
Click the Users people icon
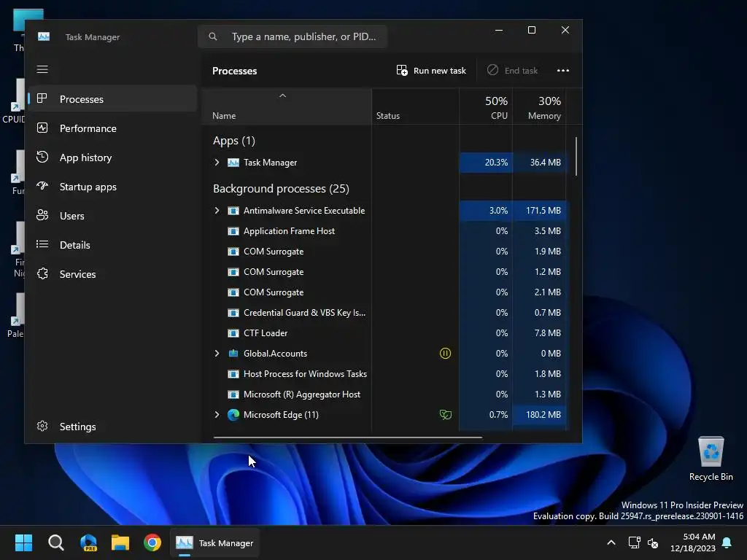(x=42, y=215)
